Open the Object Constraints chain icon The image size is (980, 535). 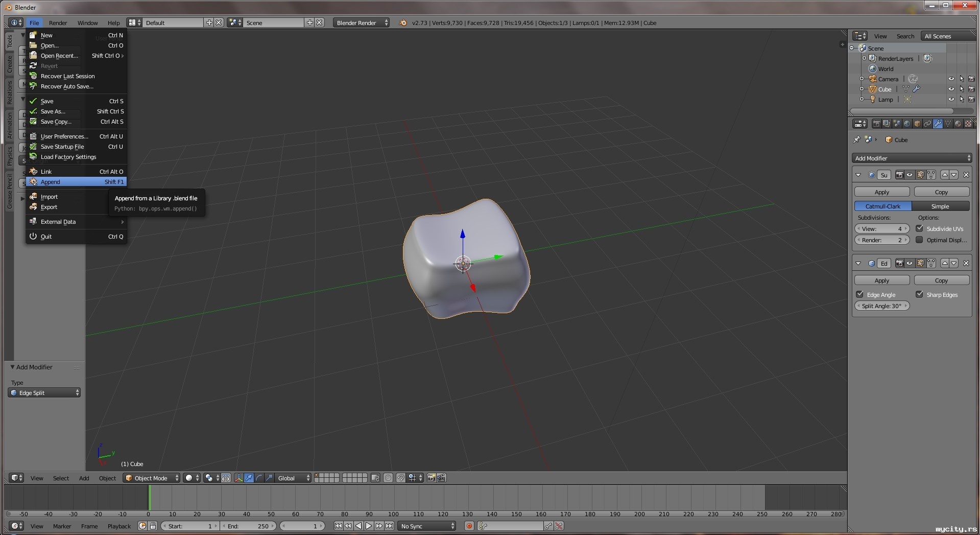(x=927, y=124)
